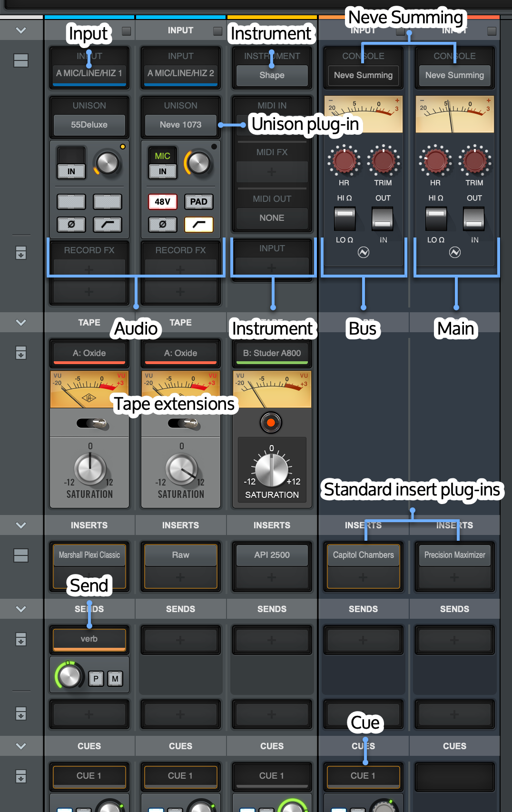Click the verb send level knob
512x812 pixels.
69,676
